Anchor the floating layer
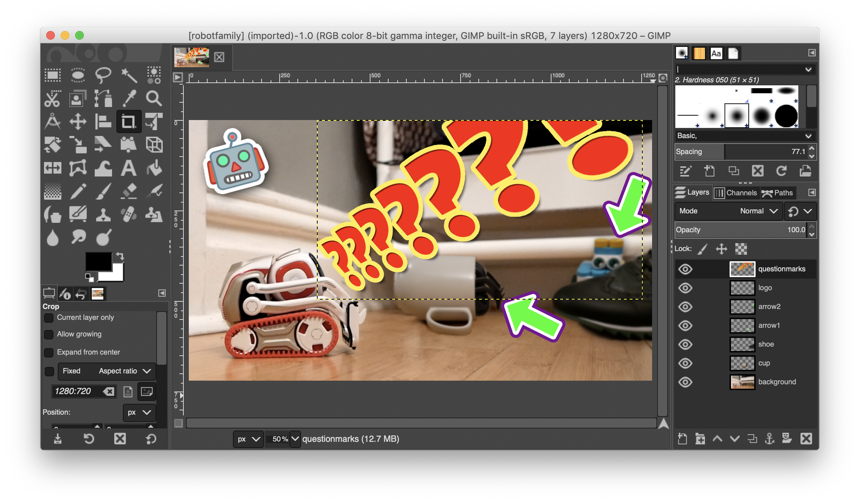 point(770,439)
